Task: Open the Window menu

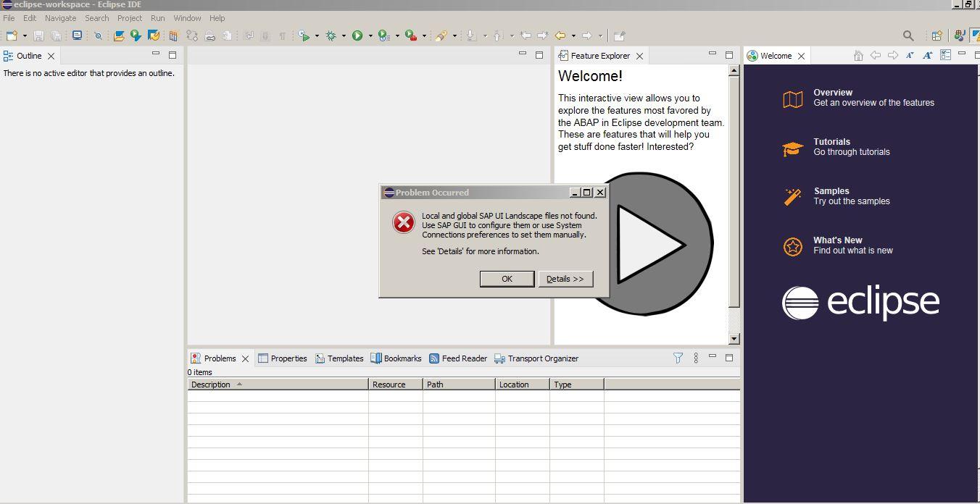Action: pyautogui.click(x=187, y=18)
